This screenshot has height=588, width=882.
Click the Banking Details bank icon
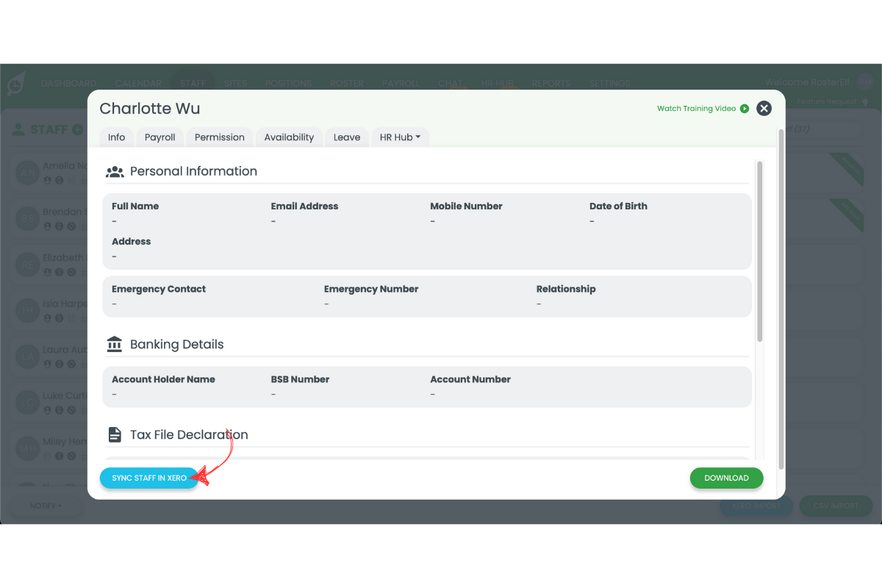coord(114,343)
